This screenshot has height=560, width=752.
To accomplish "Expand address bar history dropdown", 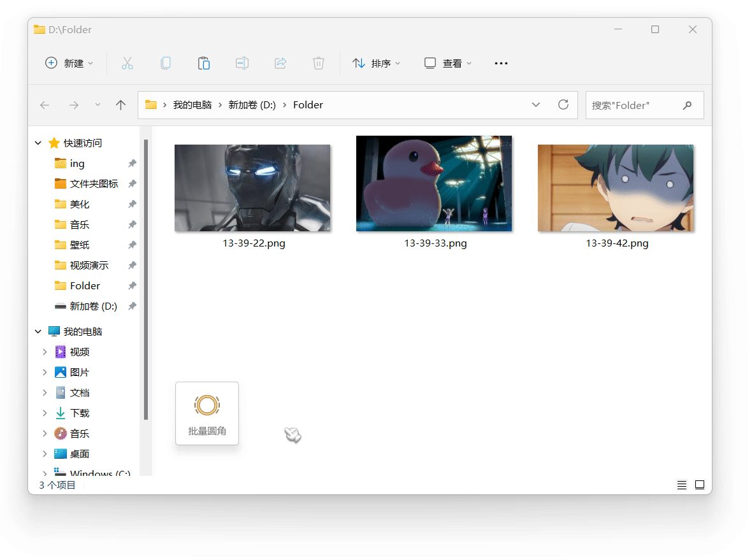I will (536, 104).
